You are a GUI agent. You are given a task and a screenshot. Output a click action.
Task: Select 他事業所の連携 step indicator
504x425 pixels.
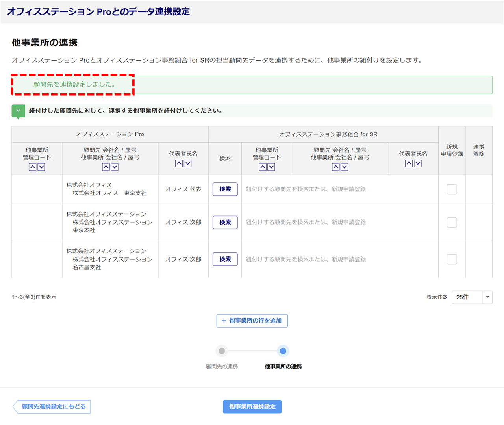[x=283, y=351]
